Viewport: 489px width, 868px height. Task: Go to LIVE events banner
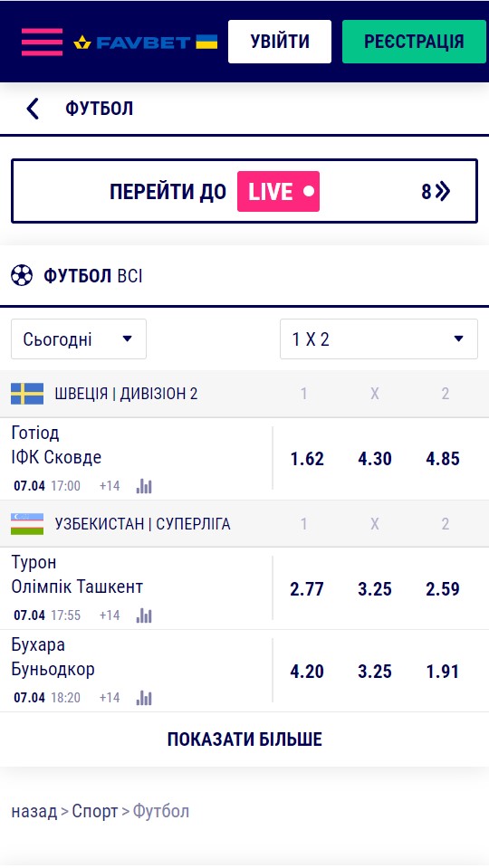[244, 191]
